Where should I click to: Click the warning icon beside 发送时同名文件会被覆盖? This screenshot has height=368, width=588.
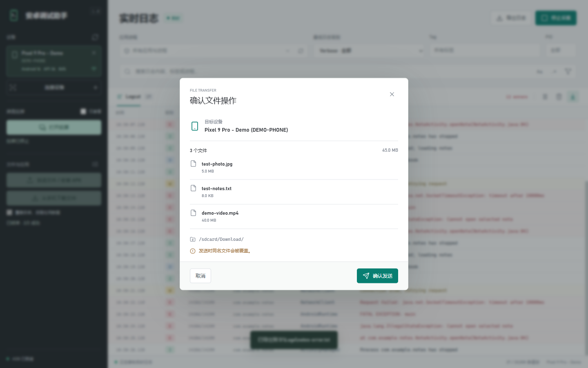pyautogui.click(x=193, y=251)
